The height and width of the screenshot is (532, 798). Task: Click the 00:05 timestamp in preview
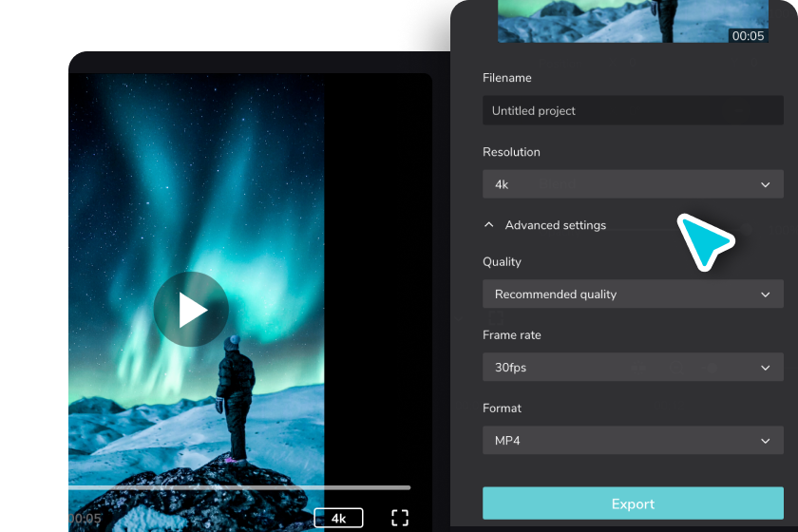click(x=85, y=519)
